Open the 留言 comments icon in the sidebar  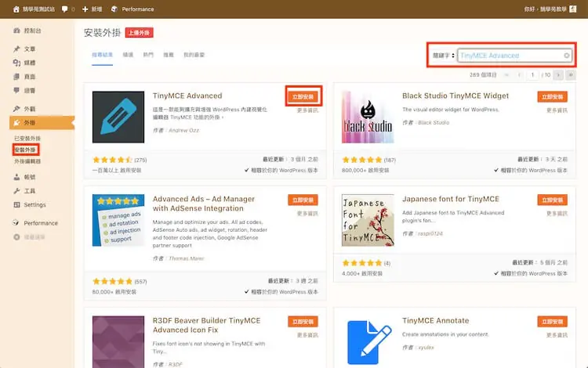pyautogui.click(x=16, y=90)
